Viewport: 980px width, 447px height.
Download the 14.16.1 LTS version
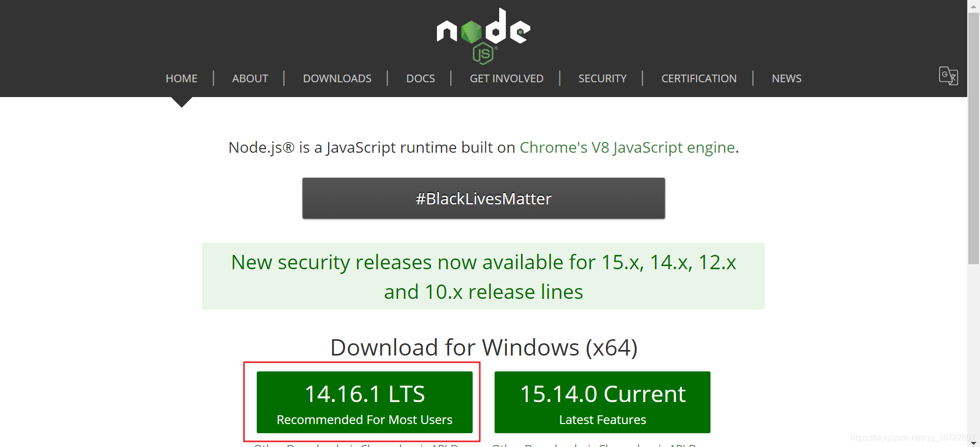point(364,402)
